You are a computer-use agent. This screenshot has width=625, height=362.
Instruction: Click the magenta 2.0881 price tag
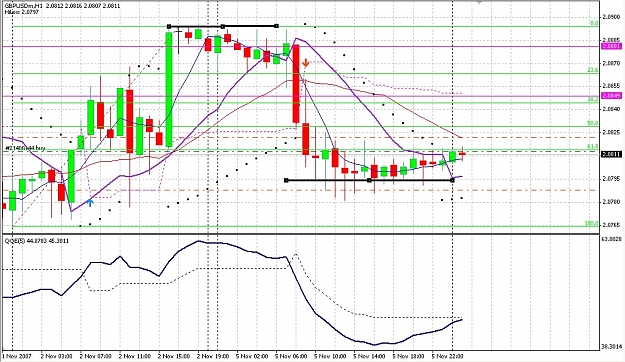click(611, 47)
